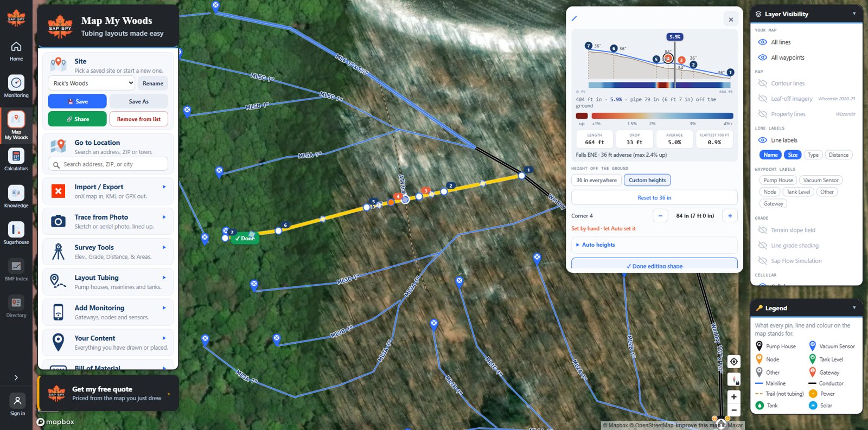Toggle All lines visibility eye
The height and width of the screenshot is (430, 868).
click(x=762, y=42)
